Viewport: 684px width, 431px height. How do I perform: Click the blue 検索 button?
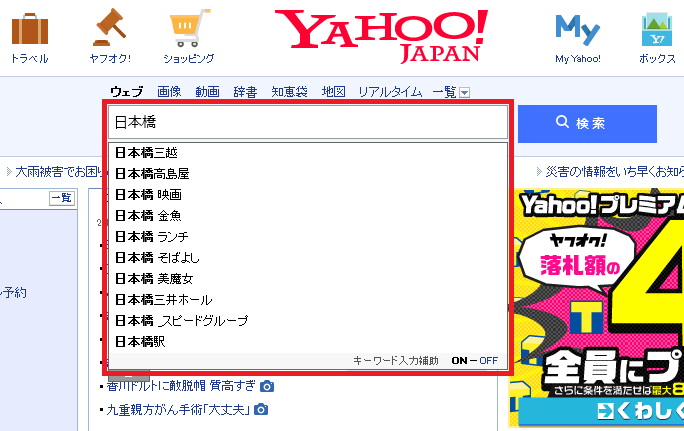coord(587,123)
